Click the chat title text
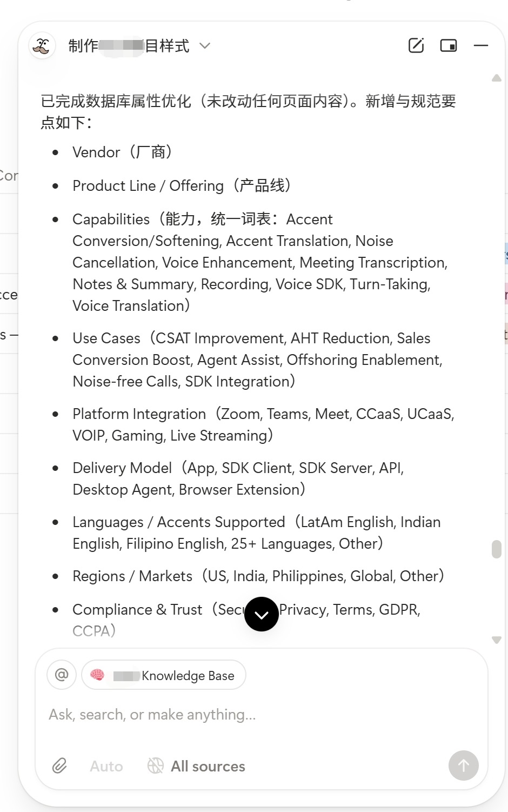This screenshot has width=508, height=812. click(129, 46)
